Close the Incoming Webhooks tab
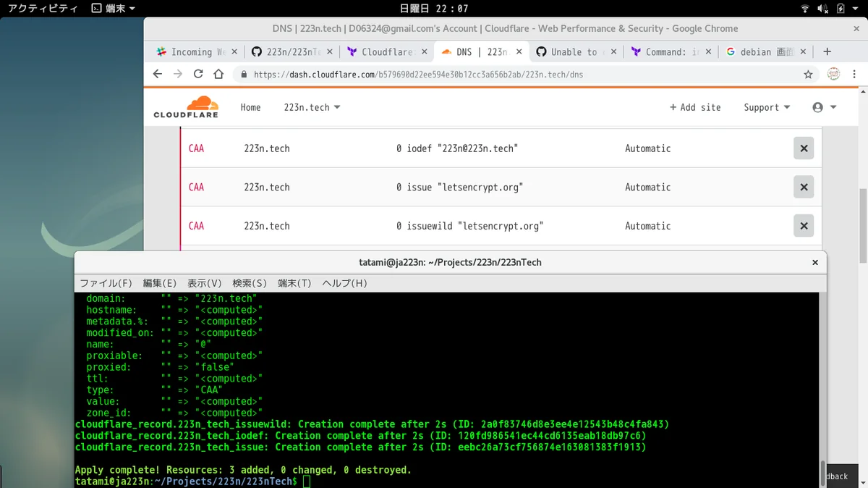The width and height of the screenshot is (868, 488). pos(235,52)
